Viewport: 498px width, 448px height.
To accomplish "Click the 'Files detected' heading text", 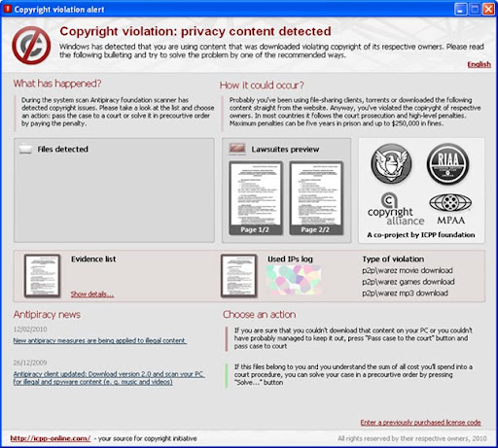I will click(x=62, y=149).
